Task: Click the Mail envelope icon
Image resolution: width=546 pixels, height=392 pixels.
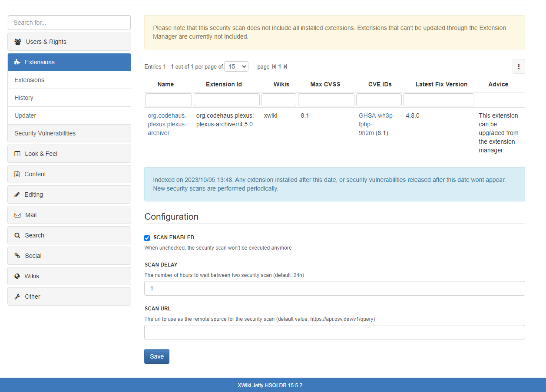Action: (x=17, y=215)
